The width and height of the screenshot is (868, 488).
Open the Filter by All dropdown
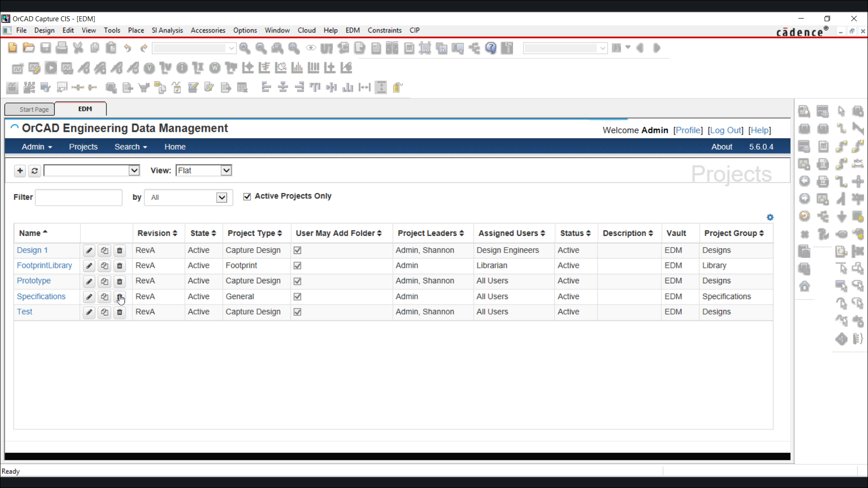188,197
